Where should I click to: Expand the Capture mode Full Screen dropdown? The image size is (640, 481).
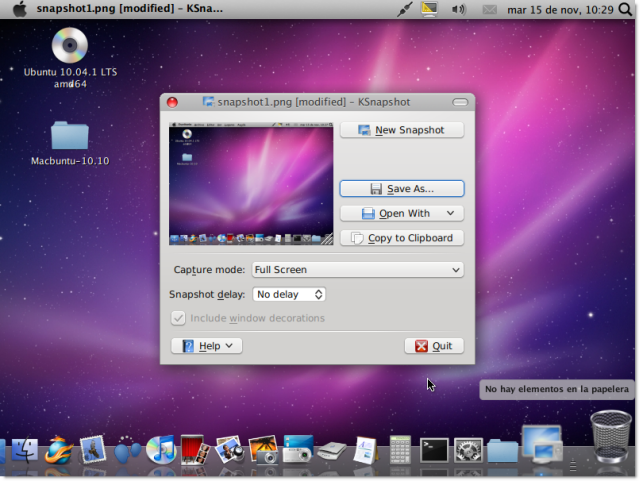358,270
